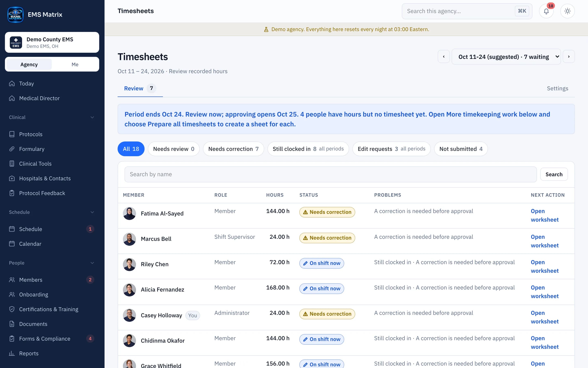Go to previous pay period arrow
The width and height of the screenshot is (588, 368).
(444, 57)
